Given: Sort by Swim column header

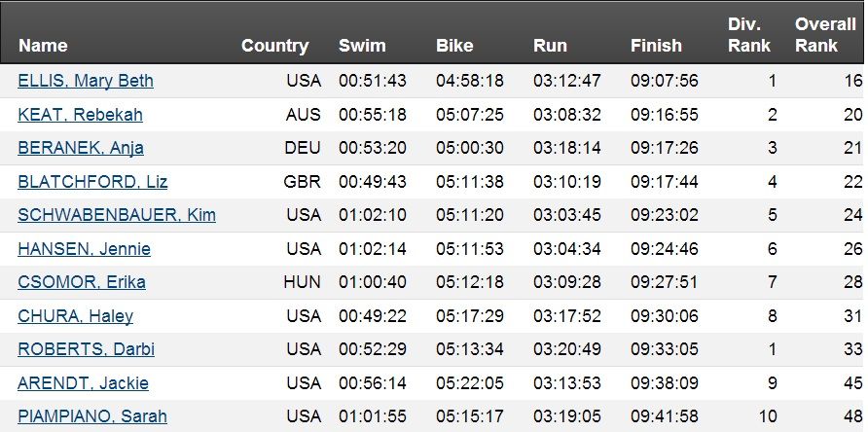Looking at the screenshot, I should pos(362,46).
